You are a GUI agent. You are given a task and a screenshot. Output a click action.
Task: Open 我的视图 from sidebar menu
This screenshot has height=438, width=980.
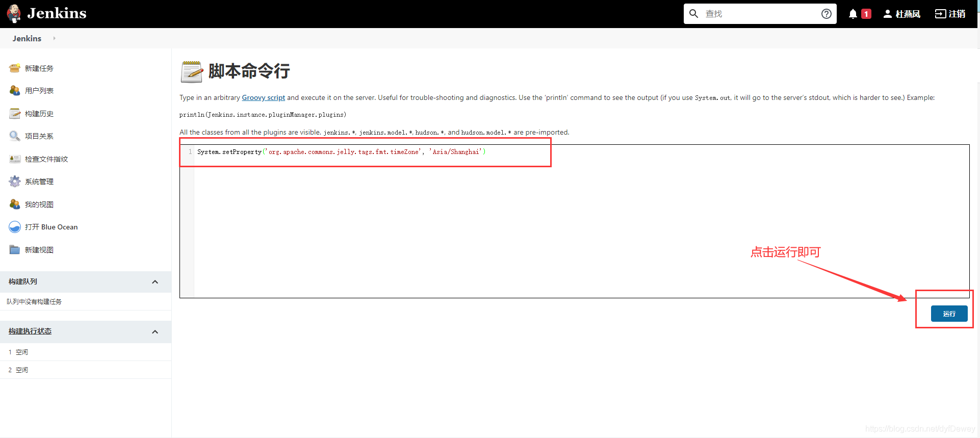click(x=39, y=204)
